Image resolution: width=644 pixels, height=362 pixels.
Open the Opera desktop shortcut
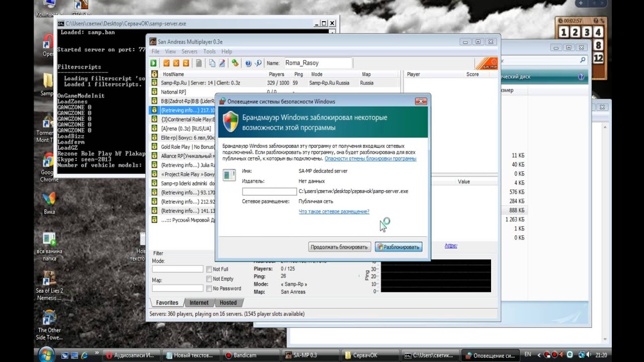(48, 45)
